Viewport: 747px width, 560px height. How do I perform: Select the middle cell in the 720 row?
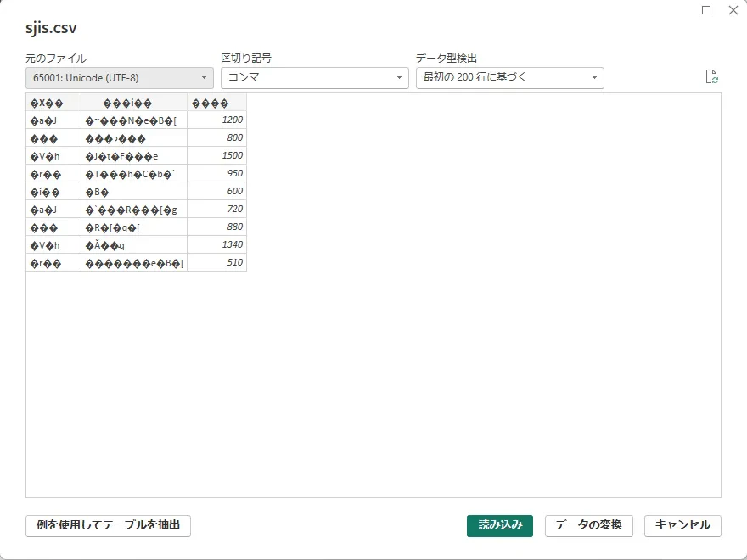[134, 209]
